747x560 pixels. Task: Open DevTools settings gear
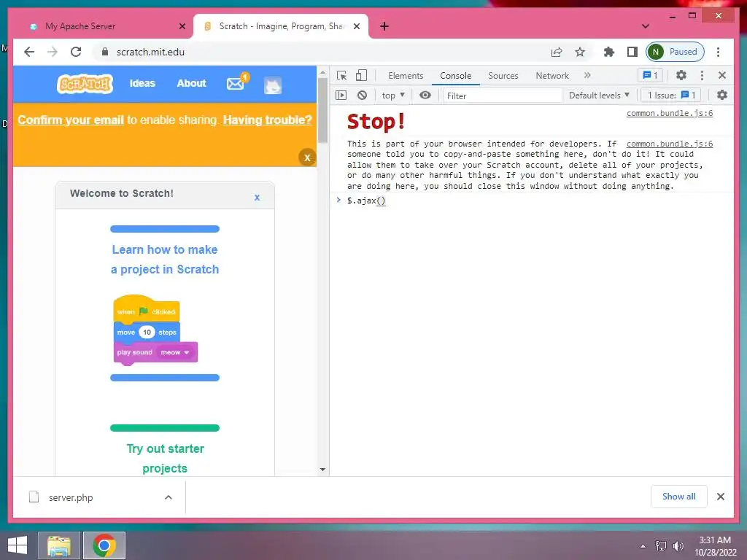[x=681, y=75]
